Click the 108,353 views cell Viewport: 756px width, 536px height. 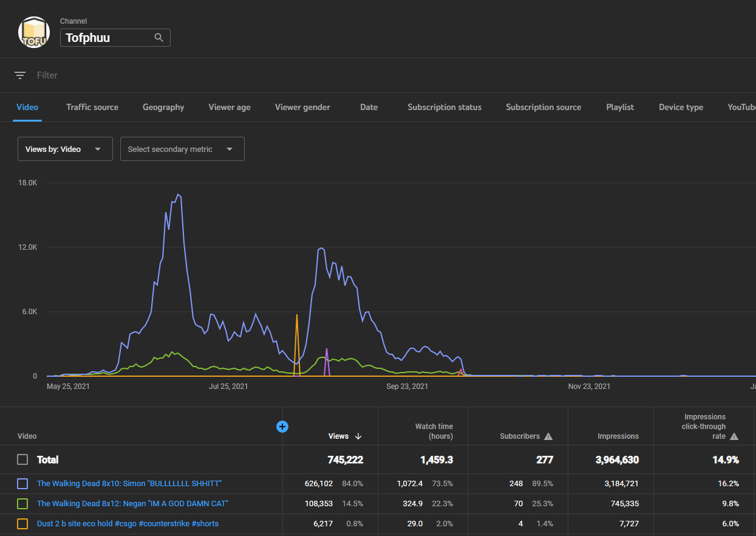point(319,504)
